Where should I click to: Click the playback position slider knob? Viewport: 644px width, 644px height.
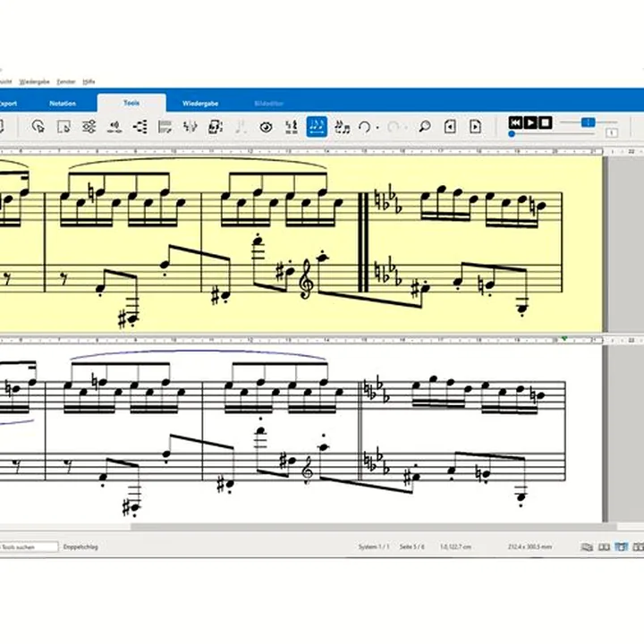[512, 134]
